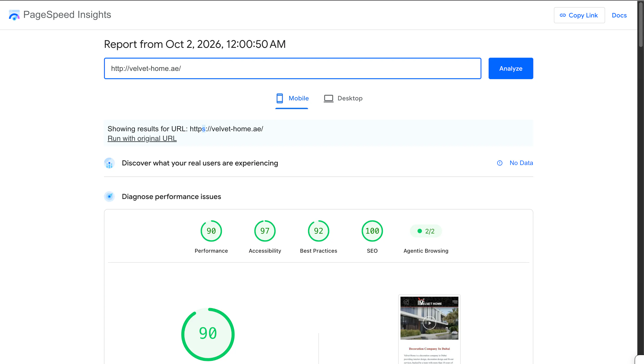
Task: Jump to the Best Practices score gauge 92
Action: (x=318, y=231)
